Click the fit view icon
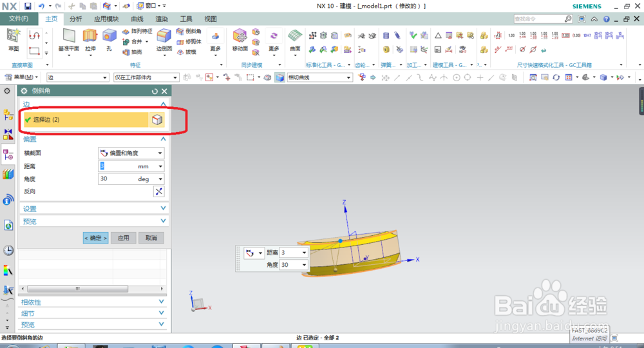Image resolution: width=644 pixels, height=348 pixels. [533, 77]
